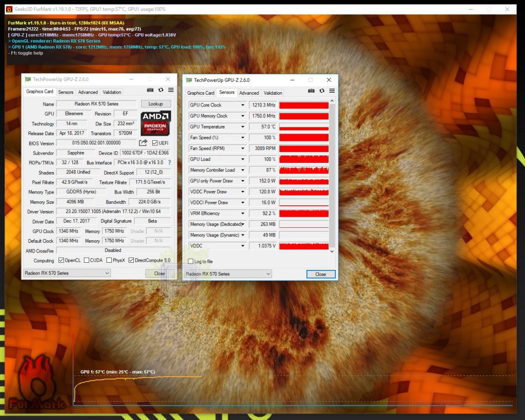Viewport: 525px width, 420px height.
Task: Click the GPU Load history graph
Action: [304, 159]
